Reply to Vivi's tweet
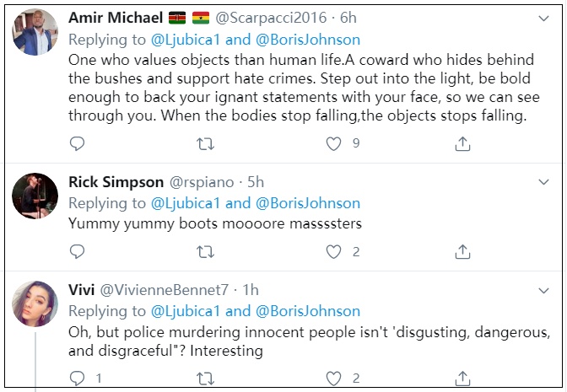Viewport: 567px width, 392px height. 77,378
